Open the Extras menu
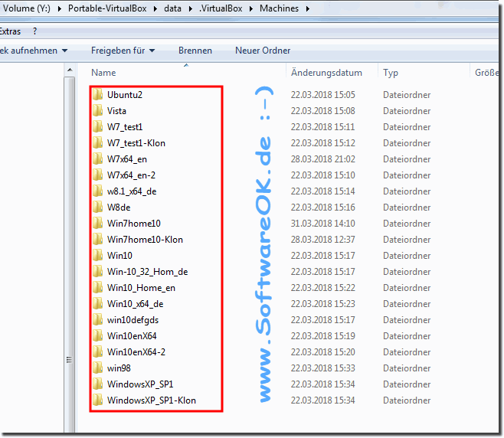Screen dimensions: 504x438 tap(10, 31)
